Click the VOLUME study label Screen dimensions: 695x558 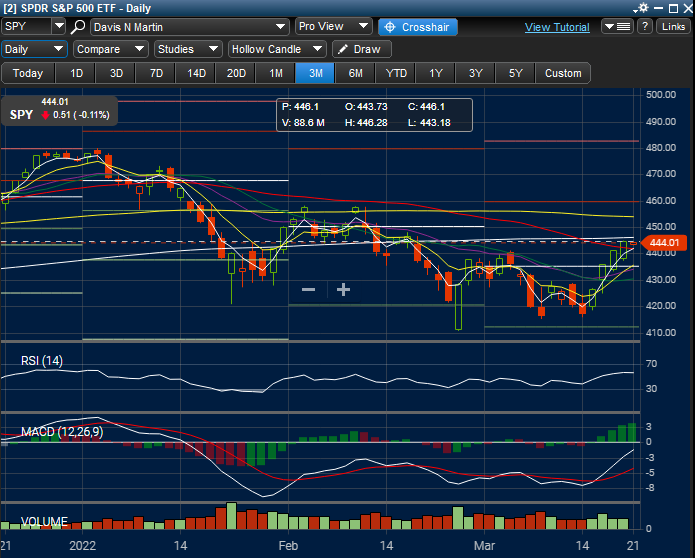click(44, 521)
